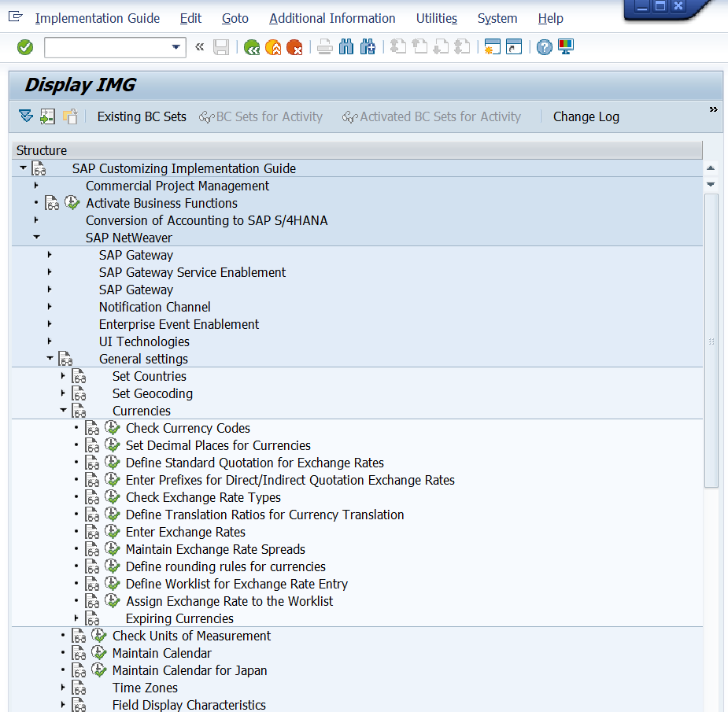The image size is (728, 712).
Task: Click the Find binoculars icon
Action: [346, 47]
